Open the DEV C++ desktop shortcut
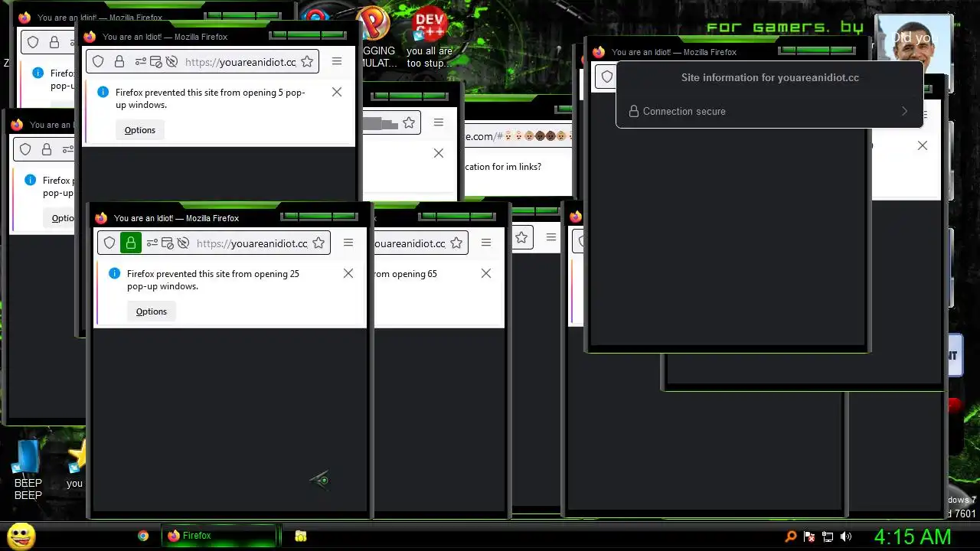 click(429, 37)
